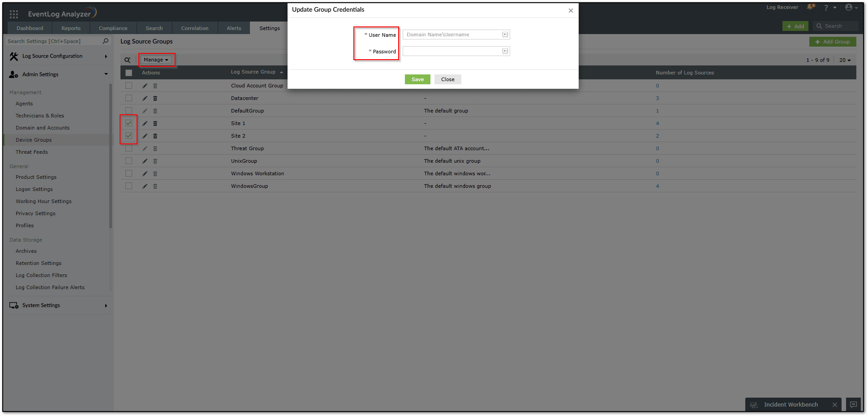Click the Password field key icon
The image size is (868, 416).
[x=505, y=51]
